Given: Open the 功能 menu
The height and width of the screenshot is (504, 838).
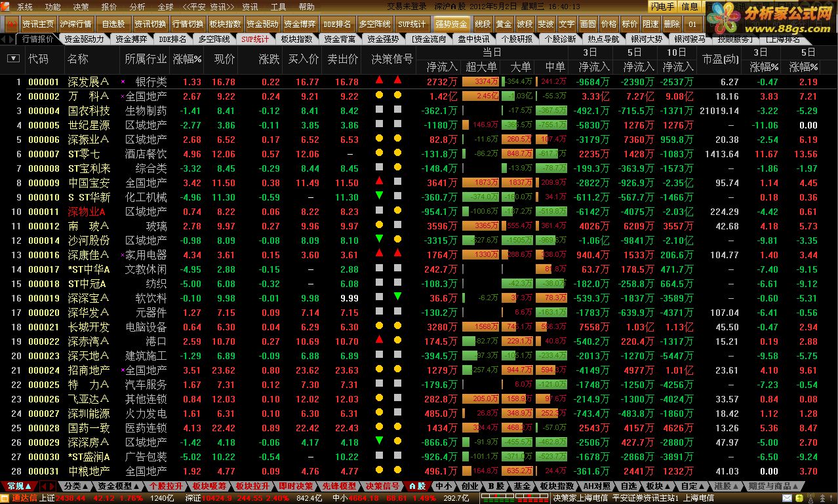Looking at the screenshot, I should tap(53, 7).
